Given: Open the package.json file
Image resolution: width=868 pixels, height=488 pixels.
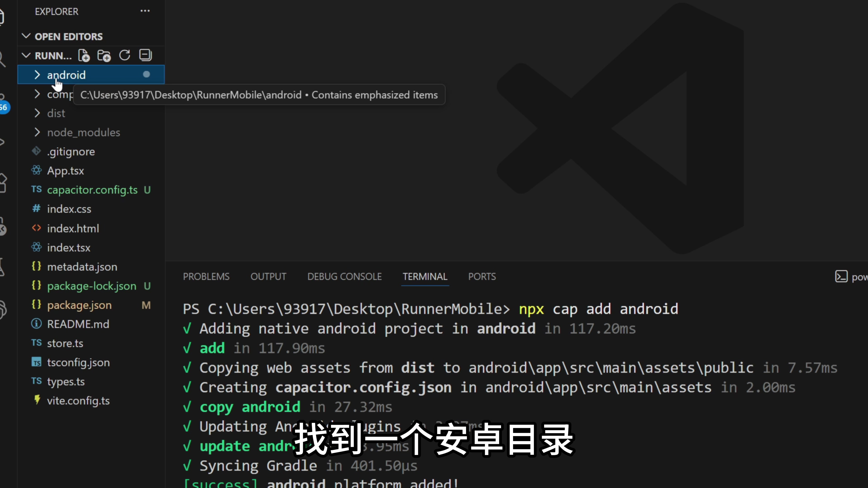Looking at the screenshot, I should point(79,305).
